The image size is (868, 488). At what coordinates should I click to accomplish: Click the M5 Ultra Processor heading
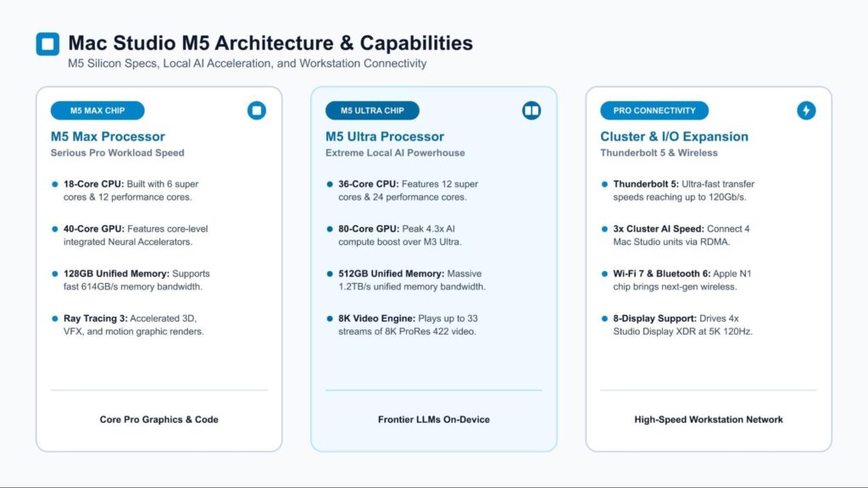click(385, 136)
